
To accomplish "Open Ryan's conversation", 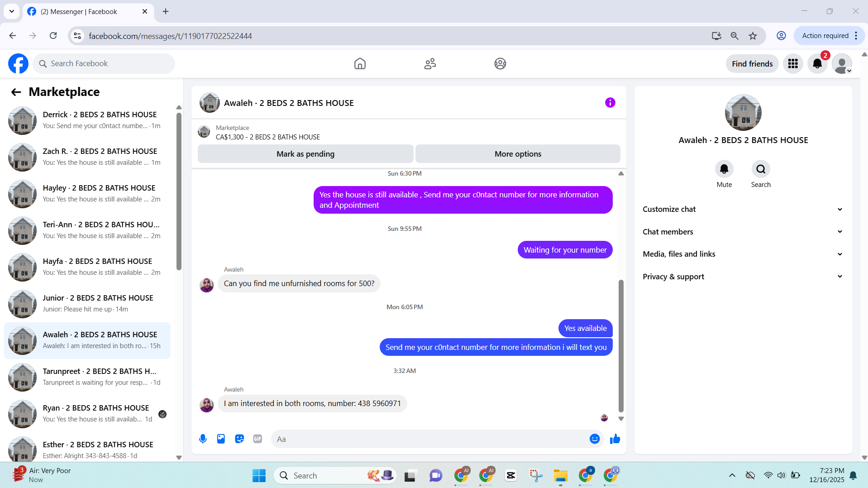I will tap(87, 414).
